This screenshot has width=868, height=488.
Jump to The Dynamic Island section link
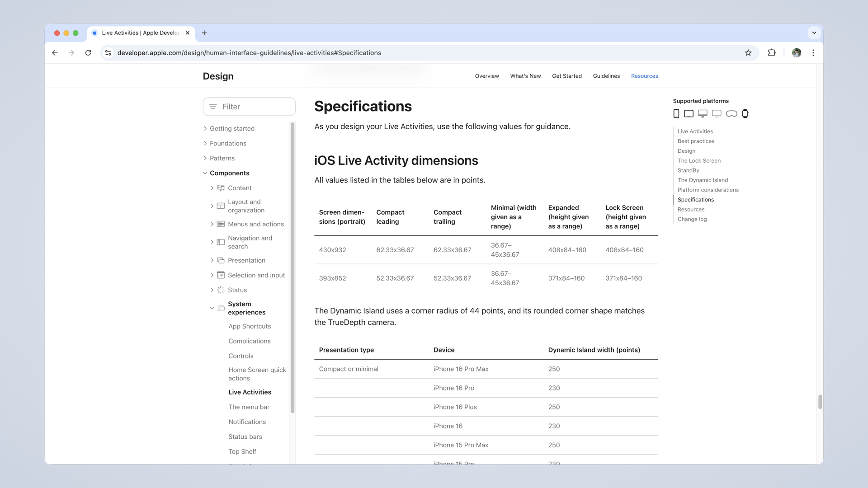tap(703, 180)
